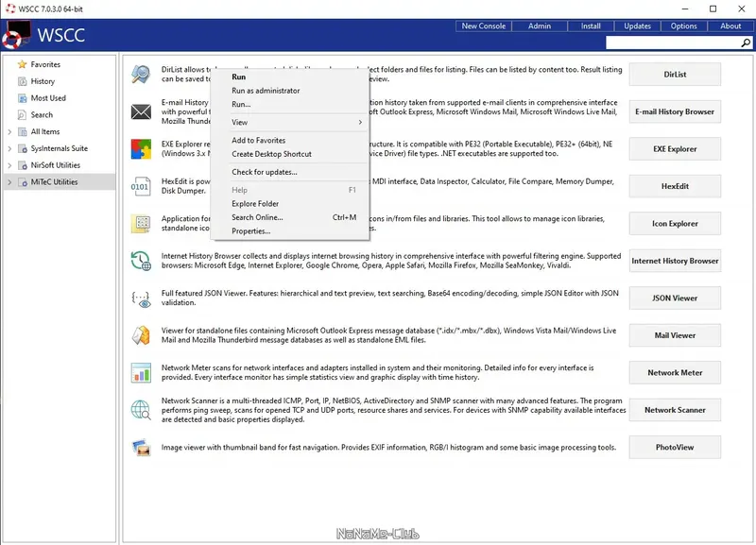756x545 pixels.
Task: Launch Internet History Browser button
Action: tap(675, 261)
